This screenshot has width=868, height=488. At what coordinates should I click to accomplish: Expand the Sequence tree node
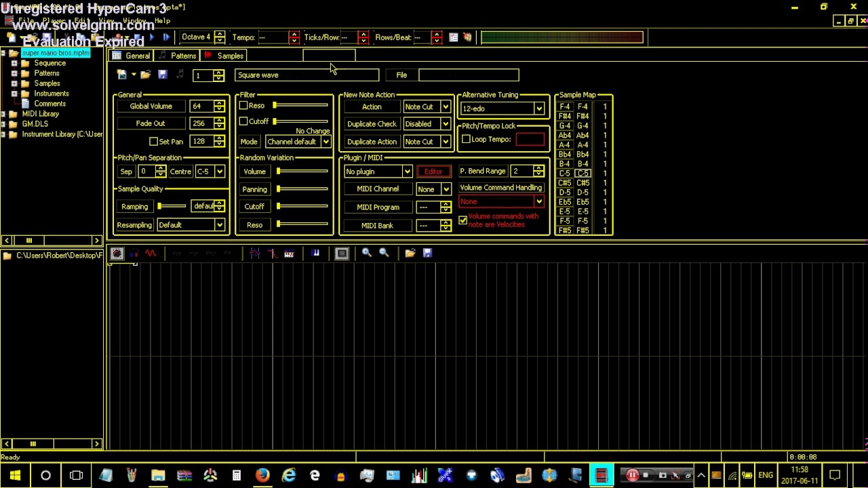14,63
